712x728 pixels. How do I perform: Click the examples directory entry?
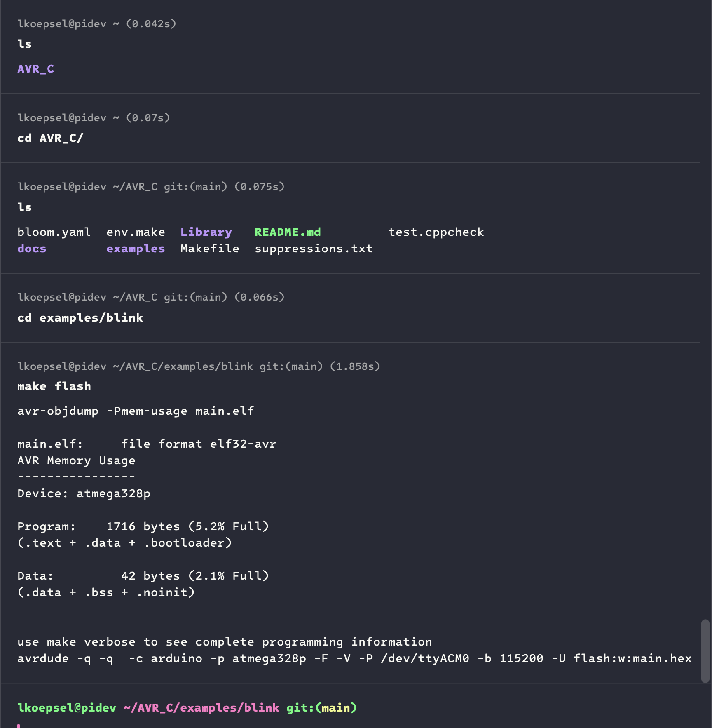pyautogui.click(x=136, y=249)
